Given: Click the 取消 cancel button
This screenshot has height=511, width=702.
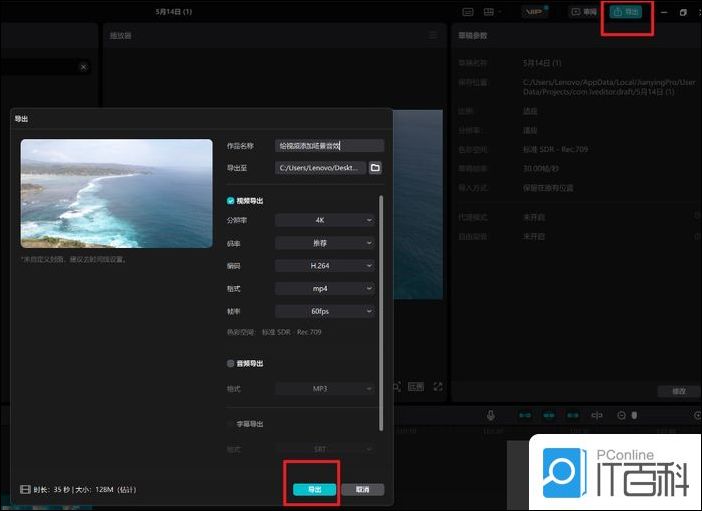Looking at the screenshot, I should [362, 489].
